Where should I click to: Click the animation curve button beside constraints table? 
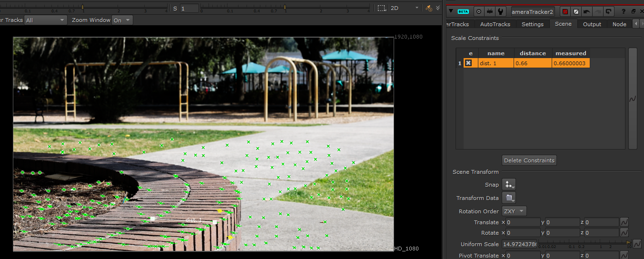[x=633, y=99]
